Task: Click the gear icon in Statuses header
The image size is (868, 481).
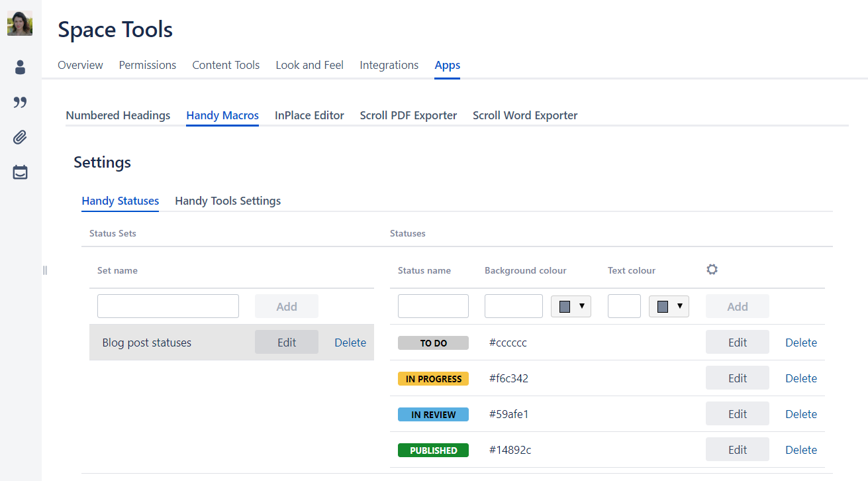Action: point(712,270)
